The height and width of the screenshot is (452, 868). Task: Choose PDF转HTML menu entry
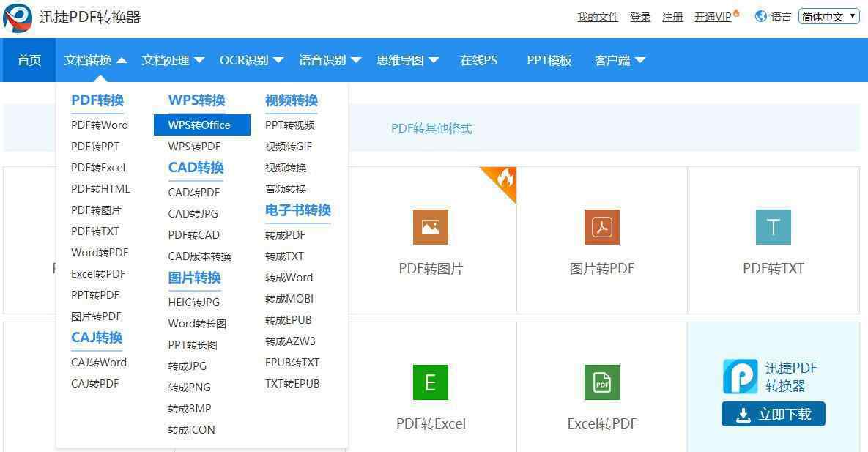click(x=101, y=189)
